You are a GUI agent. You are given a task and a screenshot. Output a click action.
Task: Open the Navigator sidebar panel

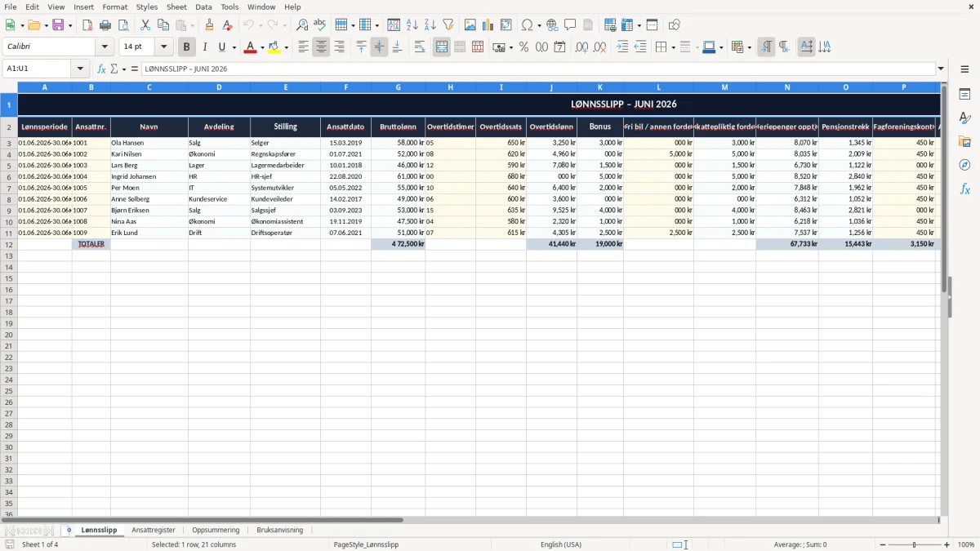(964, 165)
